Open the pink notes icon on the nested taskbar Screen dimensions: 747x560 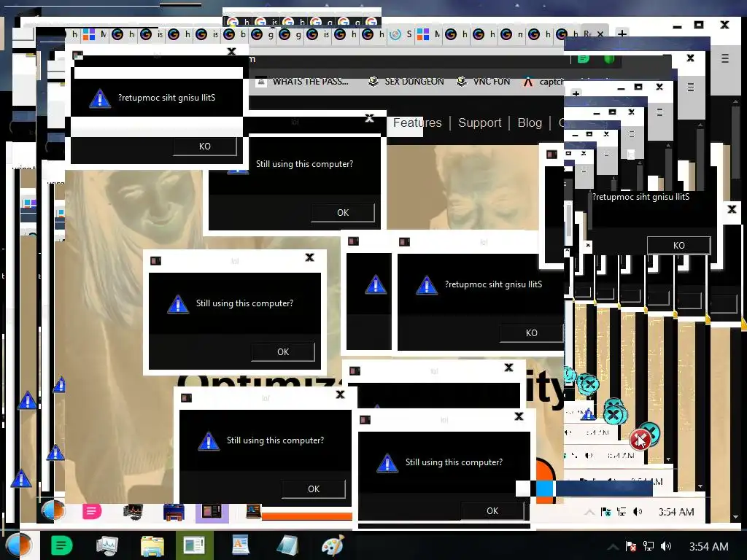click(x=91, y=512)
